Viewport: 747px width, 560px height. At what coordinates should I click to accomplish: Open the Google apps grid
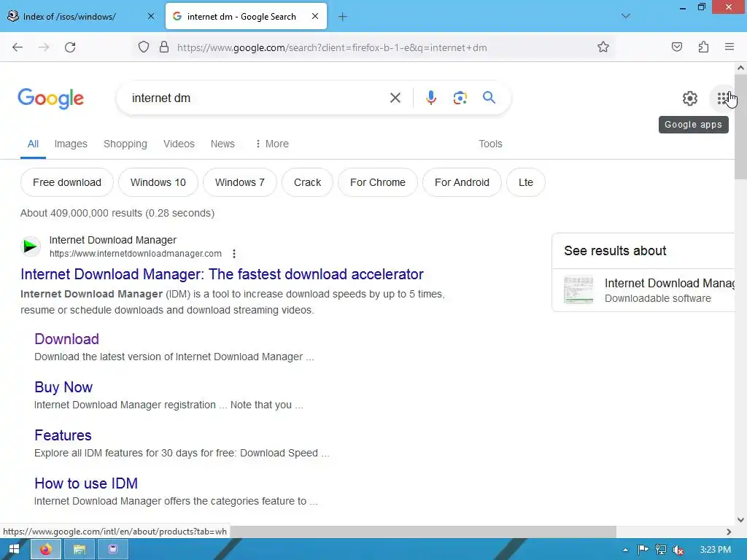pyautogui.click(x=723, y=98)
